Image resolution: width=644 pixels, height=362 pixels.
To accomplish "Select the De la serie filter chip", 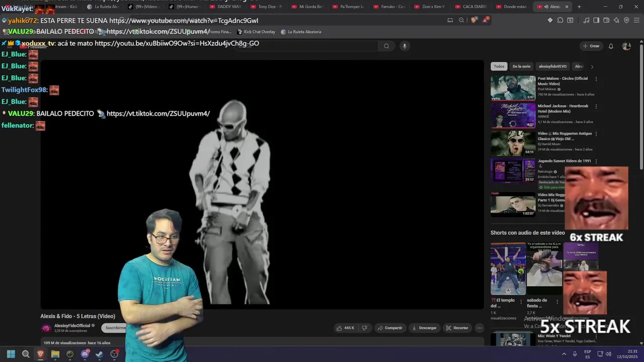I will tap(521, 66).
